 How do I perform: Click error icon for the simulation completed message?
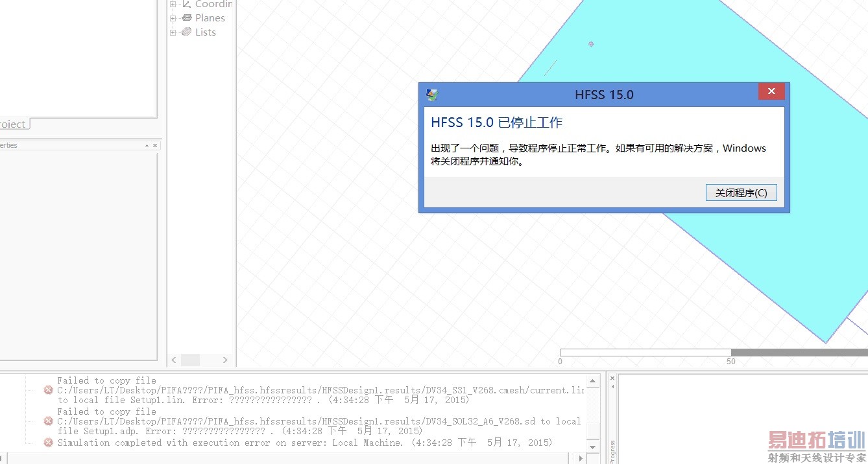point(48,443)
